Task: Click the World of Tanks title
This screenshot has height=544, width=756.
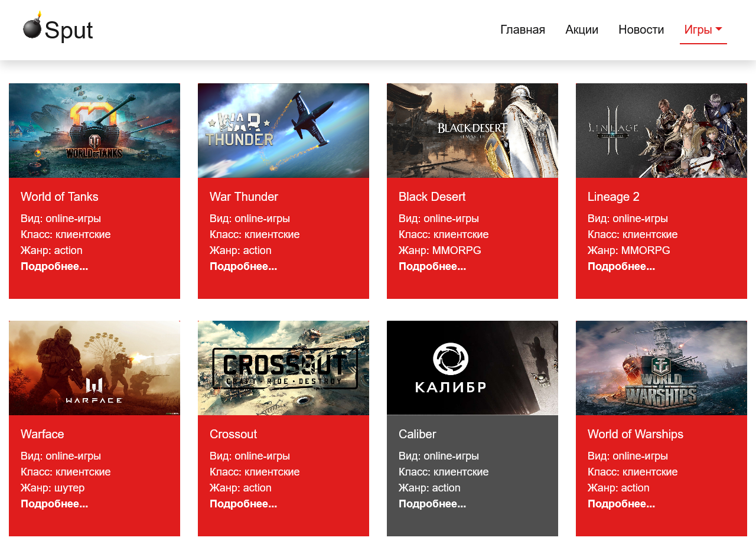Action: tap(60, 197)
